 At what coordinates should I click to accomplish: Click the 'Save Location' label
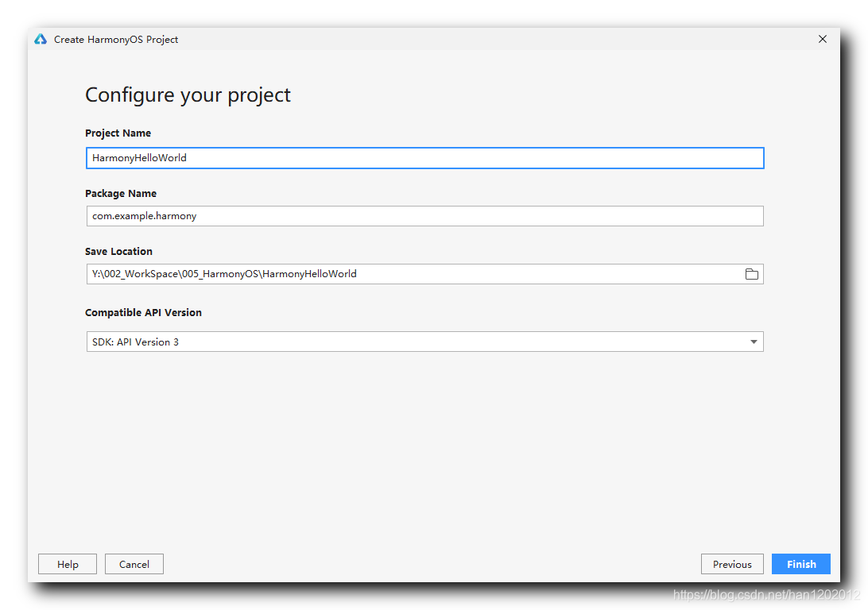point(118,252)
